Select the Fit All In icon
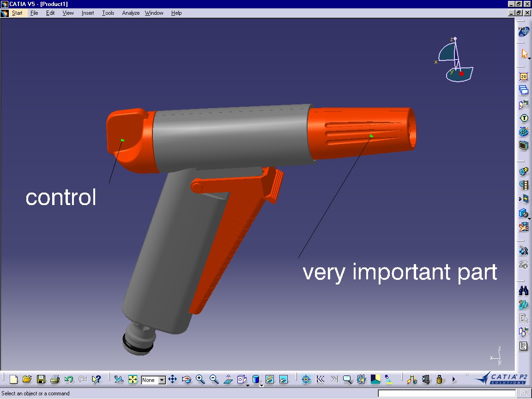This screenshot has height=399, width=532. click(x=133, y=380)
